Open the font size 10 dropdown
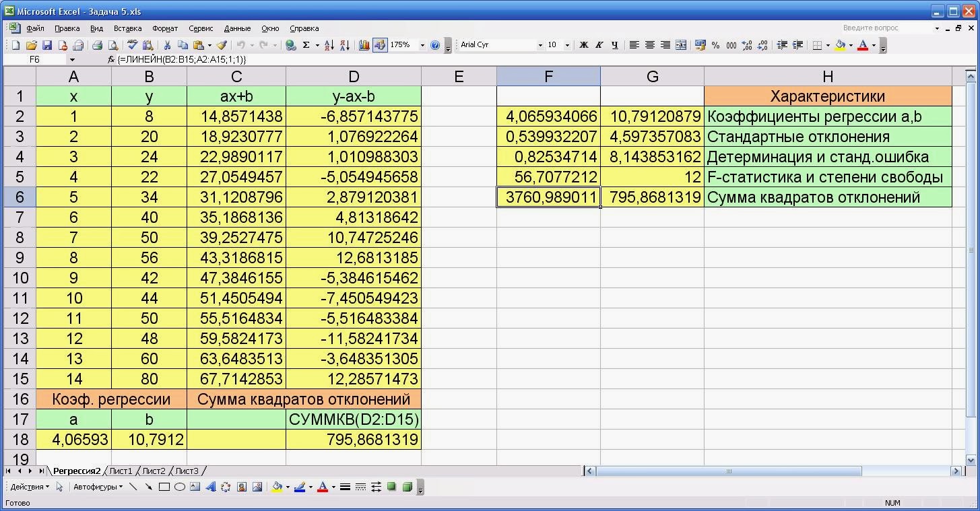This screenshot has width=980, height=511. (x=566, y=45)
